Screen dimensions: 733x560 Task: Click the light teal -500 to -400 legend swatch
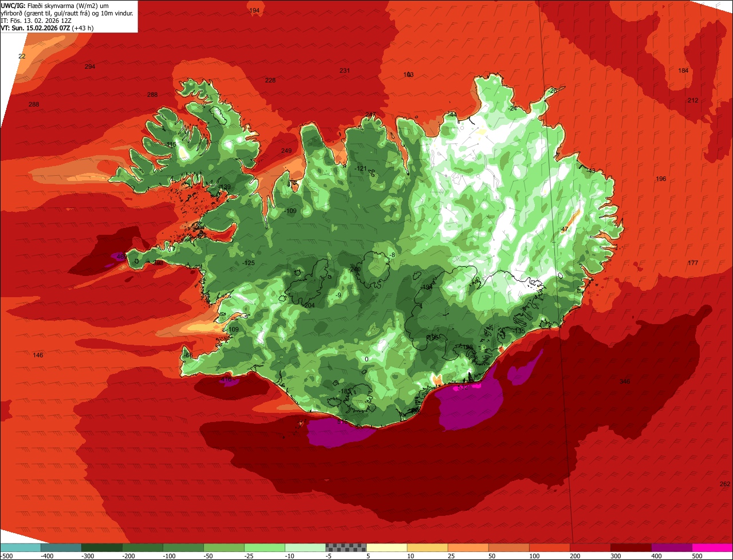(20, 547)
